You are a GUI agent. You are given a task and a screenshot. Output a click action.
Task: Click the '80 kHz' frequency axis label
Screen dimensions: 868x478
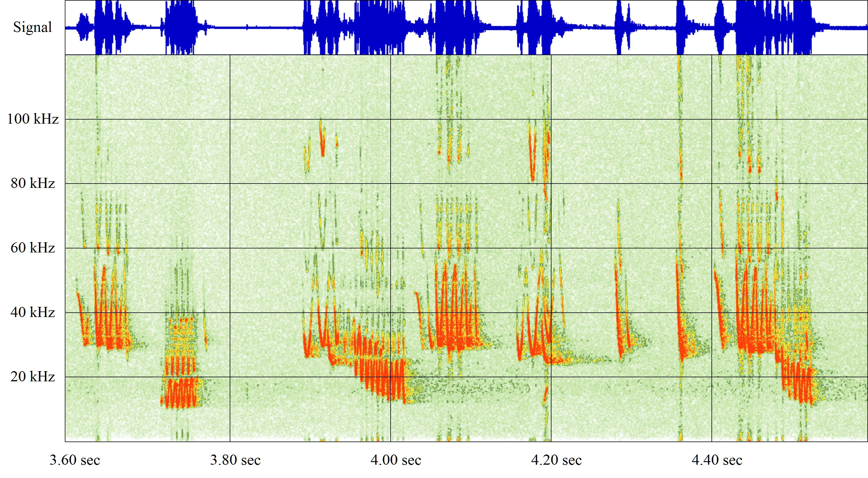33,183
